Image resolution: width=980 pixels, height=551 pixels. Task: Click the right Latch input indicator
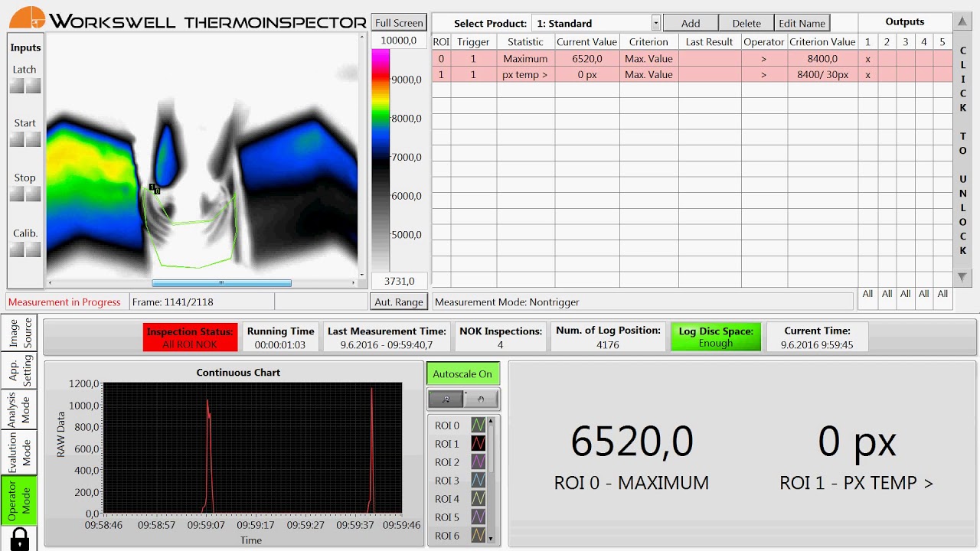pos(33,86)
